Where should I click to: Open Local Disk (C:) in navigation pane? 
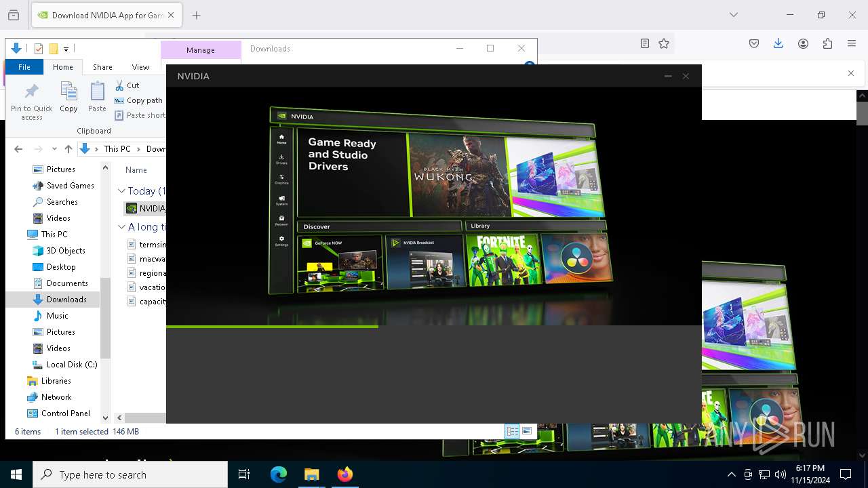coord(65,365)
